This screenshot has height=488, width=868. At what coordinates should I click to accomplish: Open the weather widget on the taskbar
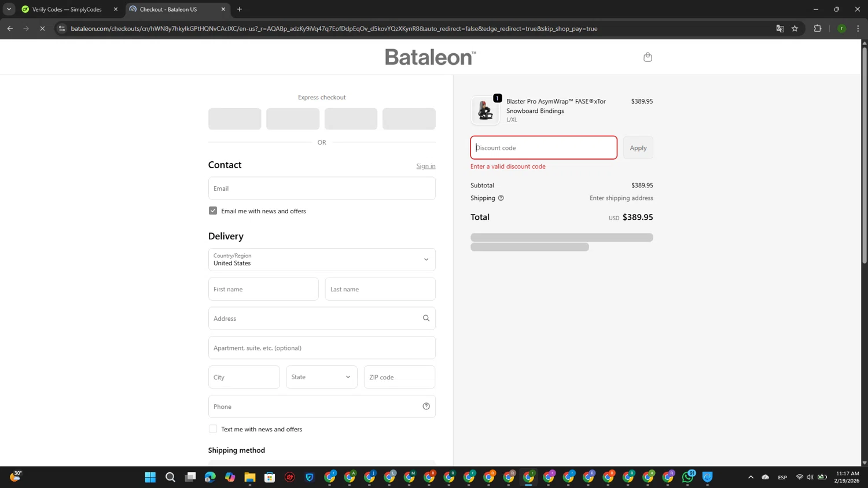click(16, 476)
